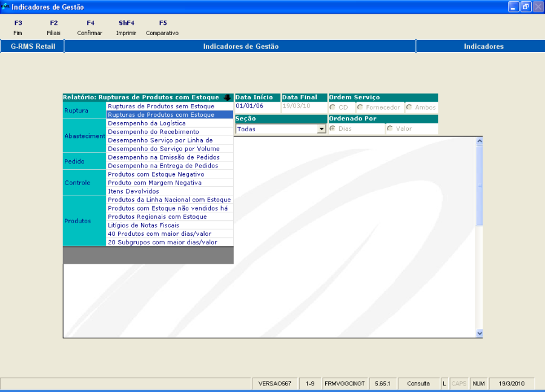Choose Valor ordering radio button
Viewport: 545px width, 392px height.
pos(390,128)
